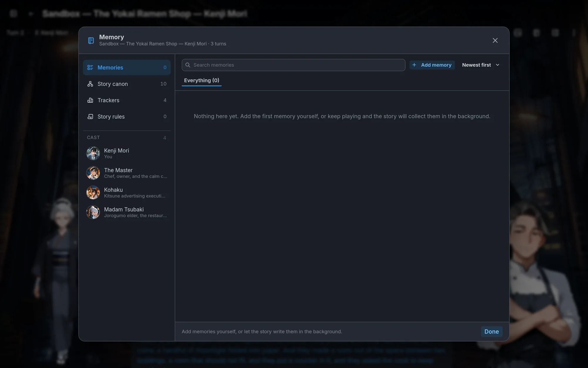The height and width of the screenshot is (368, 588).
Task: Select Kohaku avatar in cast
Action: tap(93, 193)
